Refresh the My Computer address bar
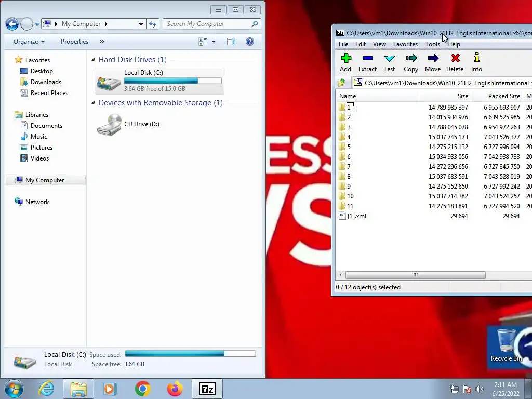 tap(153, 24)
